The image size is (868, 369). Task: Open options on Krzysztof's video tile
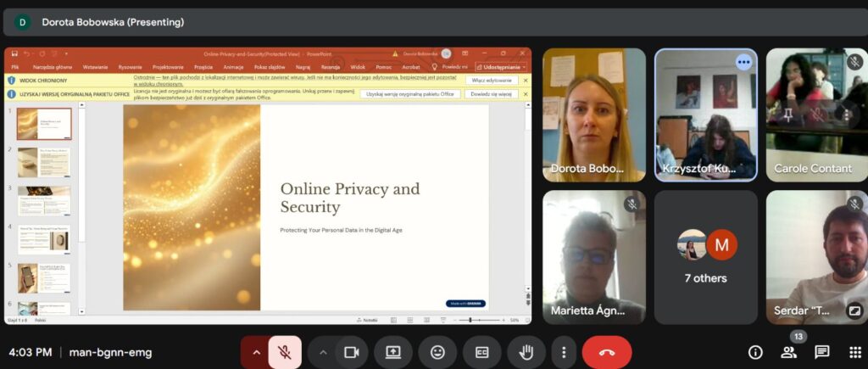743,62
